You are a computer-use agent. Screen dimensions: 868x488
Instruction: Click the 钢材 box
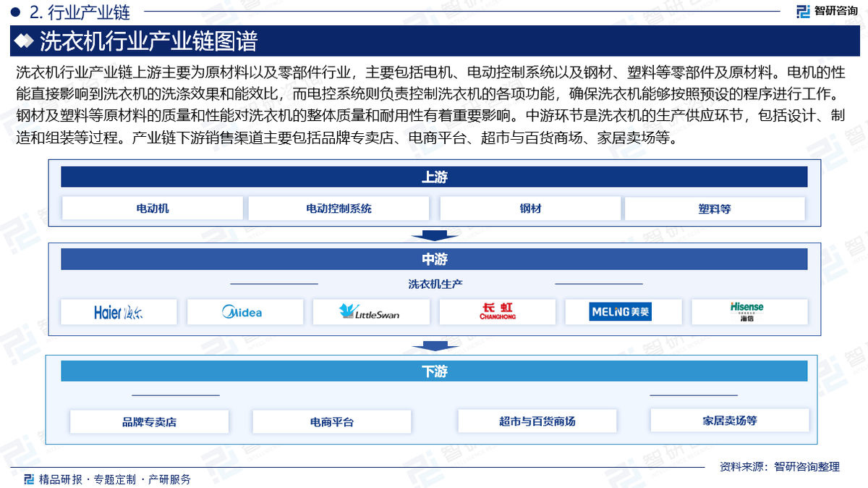[530, 209]
